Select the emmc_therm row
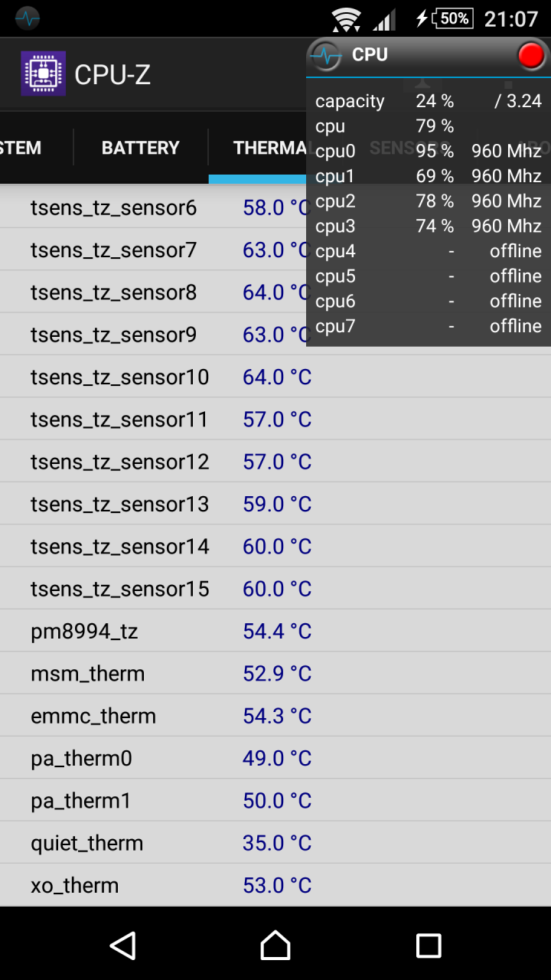Image resolution: width=551 pixels, height=980 pixels. click(x=275, y=716)
